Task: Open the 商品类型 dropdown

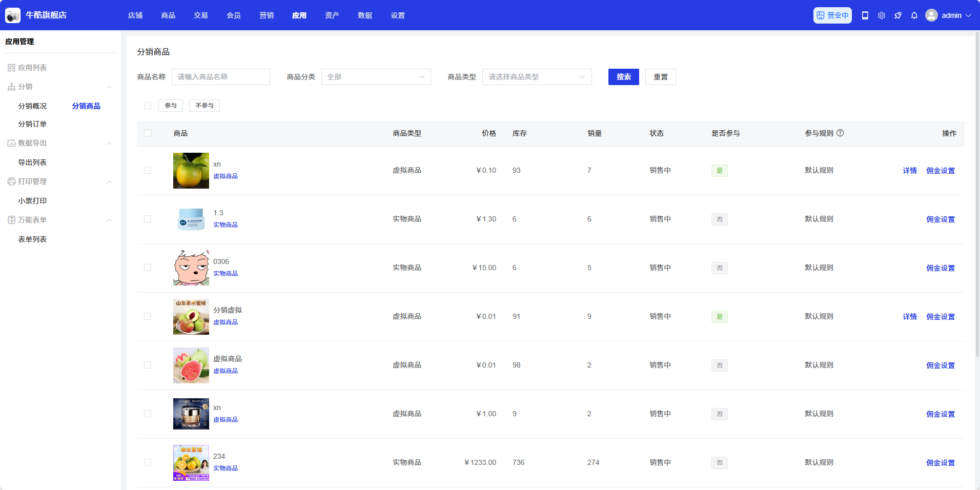Action: pyautogui.click(x=537, y=77)
